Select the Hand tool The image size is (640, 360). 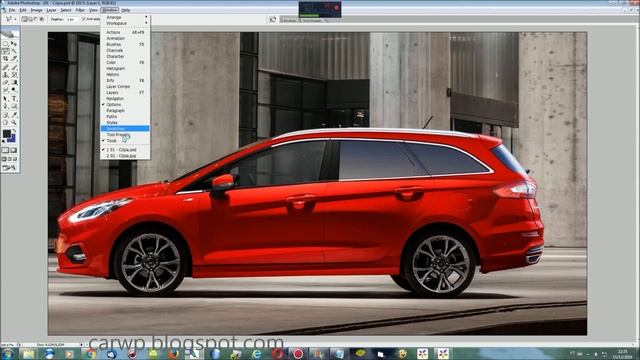pos(5,122)
